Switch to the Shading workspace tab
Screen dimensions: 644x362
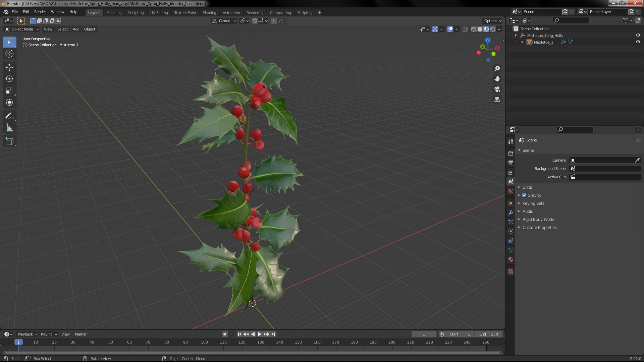[x=209, y=13]
